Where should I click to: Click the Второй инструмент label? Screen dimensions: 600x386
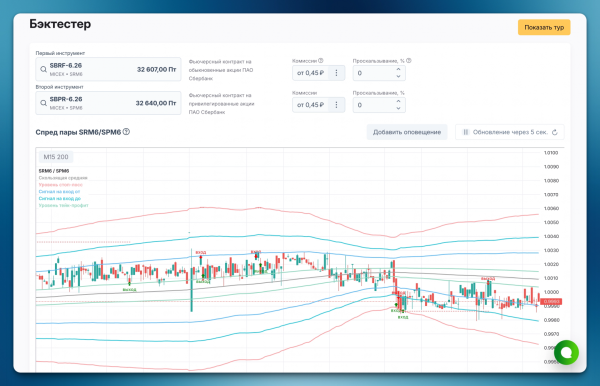click(59, 87)
